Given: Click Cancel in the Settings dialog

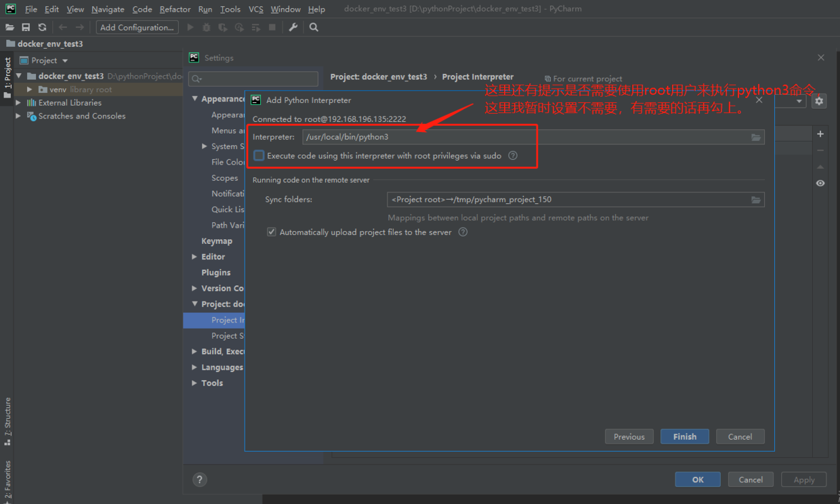Looking at the screenshot, I should [x=751, y=480].
